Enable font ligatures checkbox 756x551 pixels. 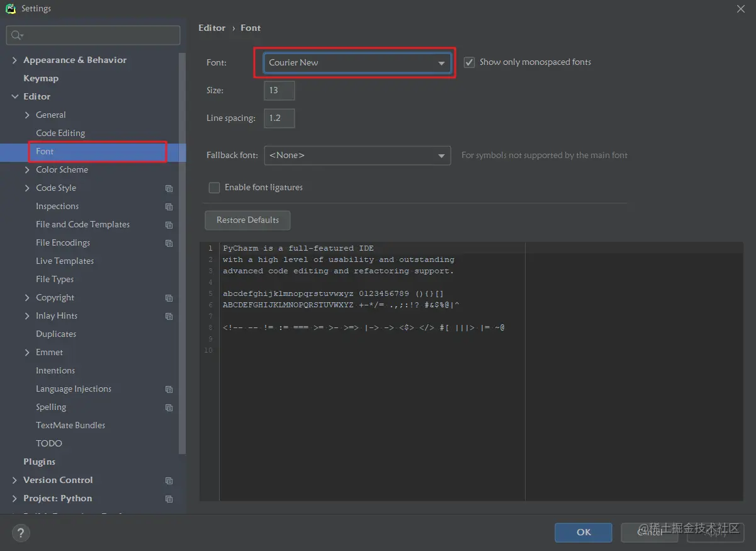[214, 188]
